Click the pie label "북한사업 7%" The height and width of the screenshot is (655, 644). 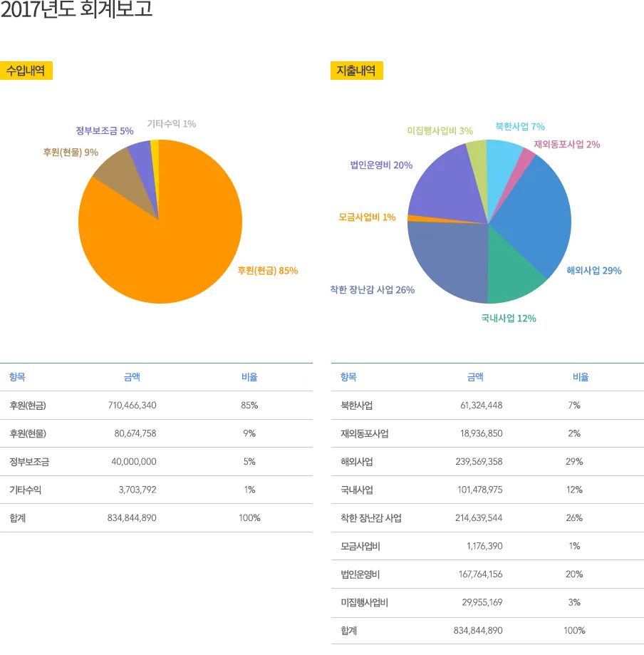pyautogui.click(x=520, y=127)
